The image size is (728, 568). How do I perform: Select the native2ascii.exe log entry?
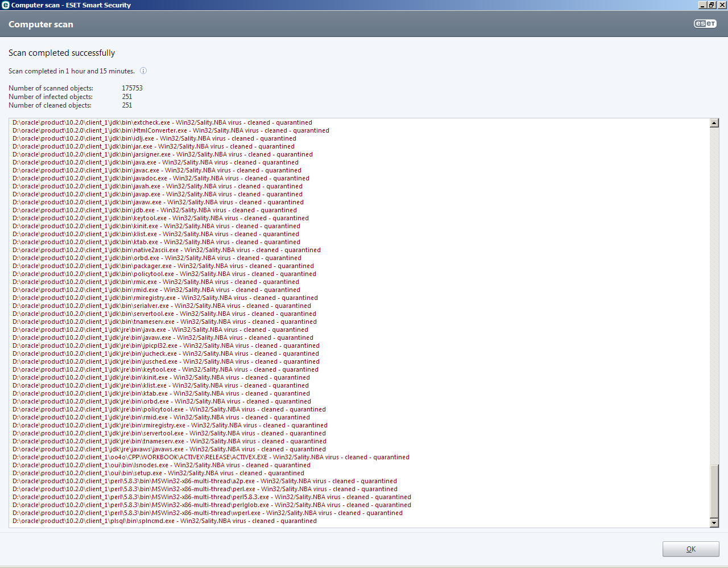coord(167,250)
